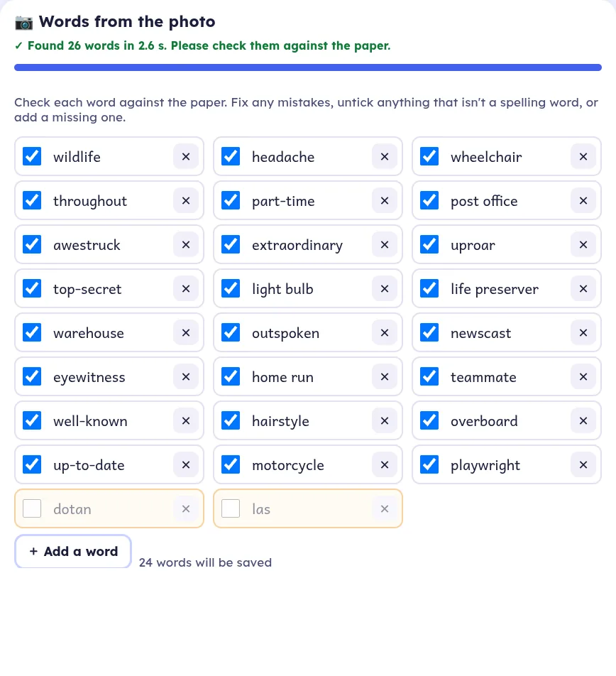Viewport: 616px width, 676px height.
Task: Delete playwright using its X icon
Action: [x=583, y=464]
